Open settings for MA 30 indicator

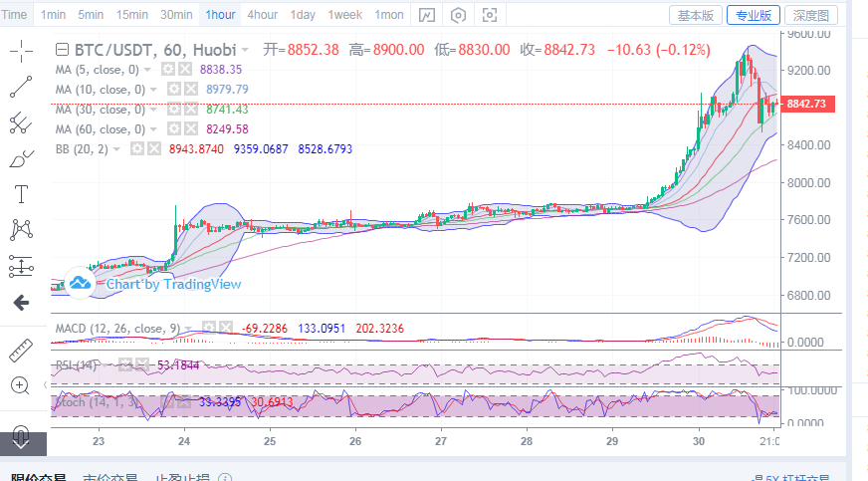tap(174, 109)
